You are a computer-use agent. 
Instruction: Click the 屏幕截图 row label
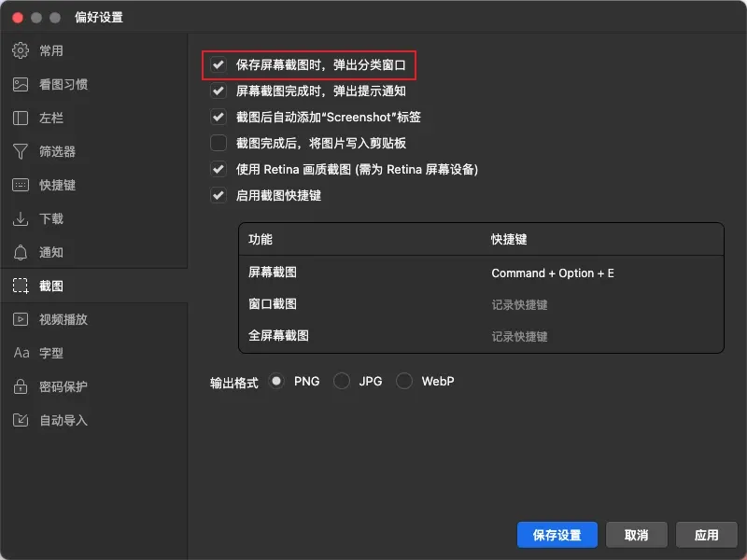click(x=273, y=273)
